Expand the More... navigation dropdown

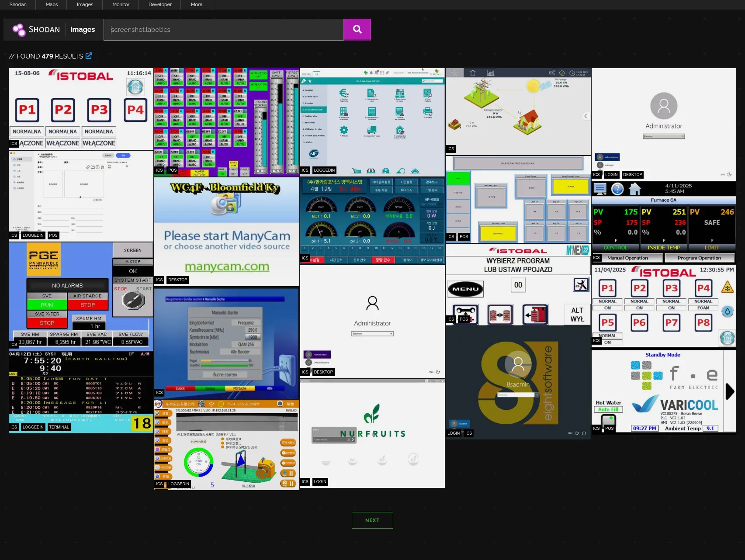198,4
